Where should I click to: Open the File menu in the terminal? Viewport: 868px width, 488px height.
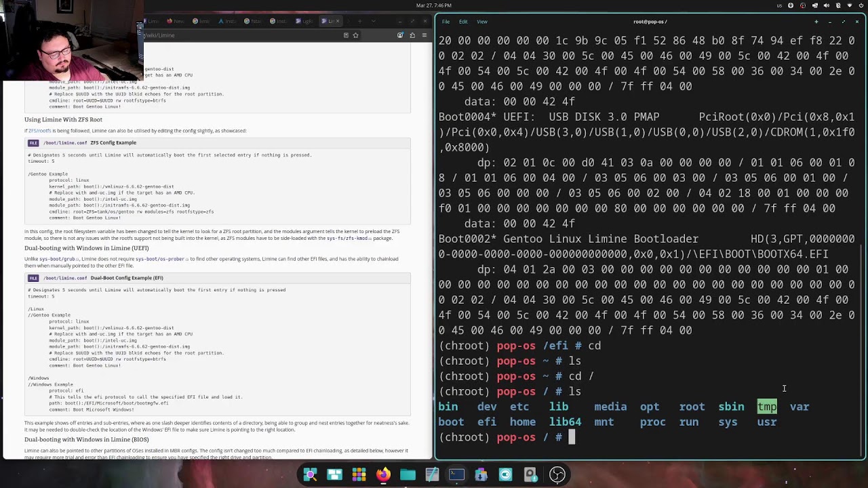pyautogui.click(x=446, y=21)
